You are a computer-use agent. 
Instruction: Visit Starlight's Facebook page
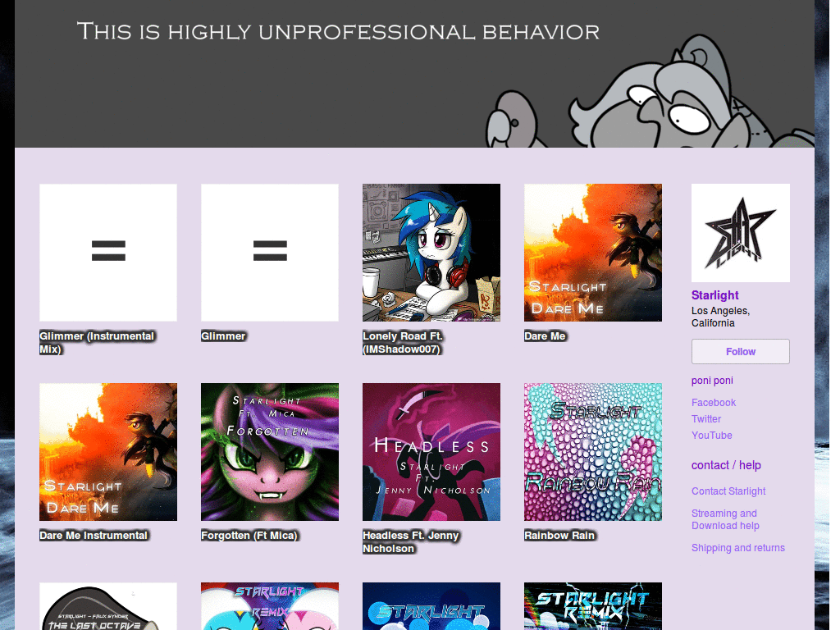(713, 402)
